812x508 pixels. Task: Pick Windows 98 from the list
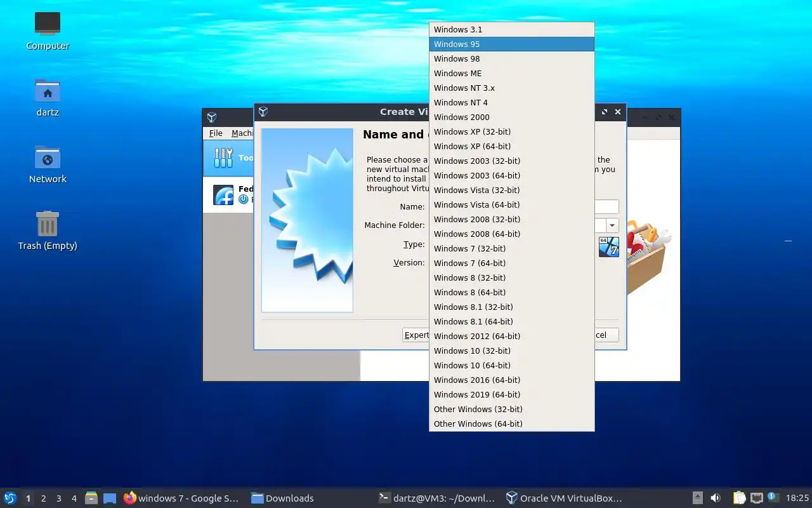pyautogui.click(x=511, y=58)
